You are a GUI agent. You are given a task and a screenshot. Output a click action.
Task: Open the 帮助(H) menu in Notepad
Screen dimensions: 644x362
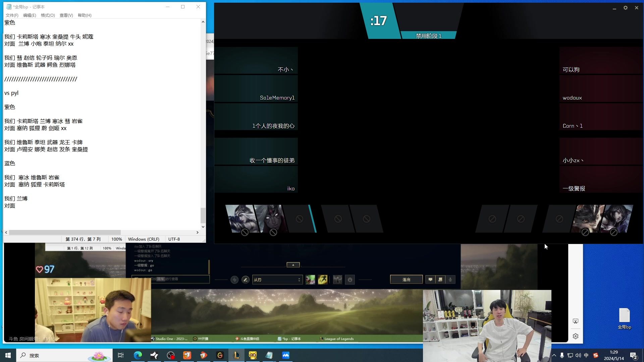[85, 15]
